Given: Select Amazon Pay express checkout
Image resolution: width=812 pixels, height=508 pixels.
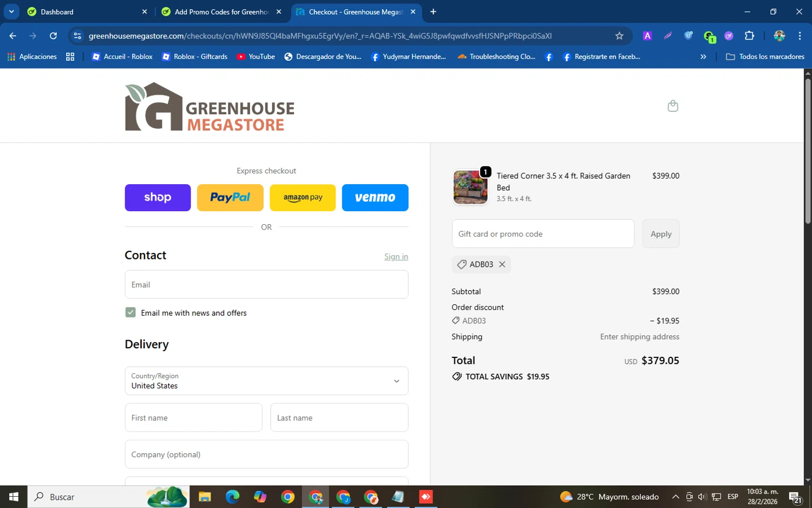Looking at the screenshot, I should [303, 198].
